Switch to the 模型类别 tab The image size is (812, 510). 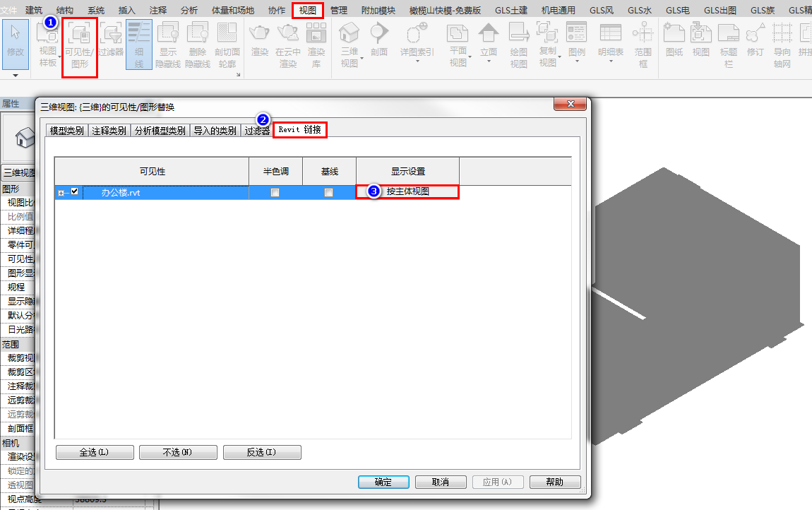click(x=67, y=131)
